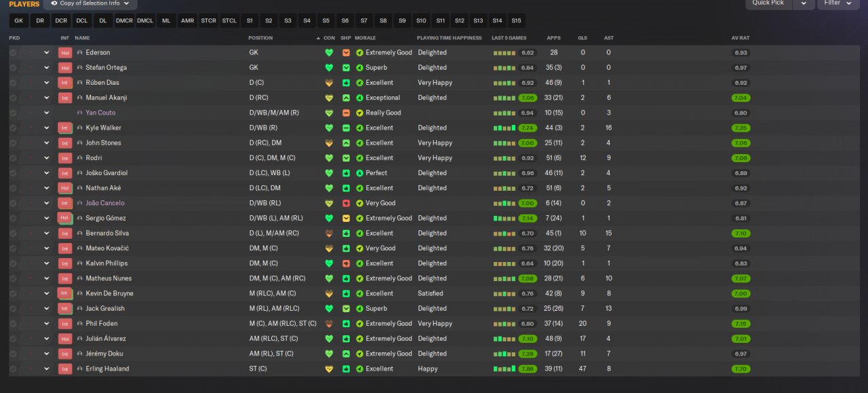Select the STCR position slot
This screenshot has height=393, width=868.
(x=208, y=20)
